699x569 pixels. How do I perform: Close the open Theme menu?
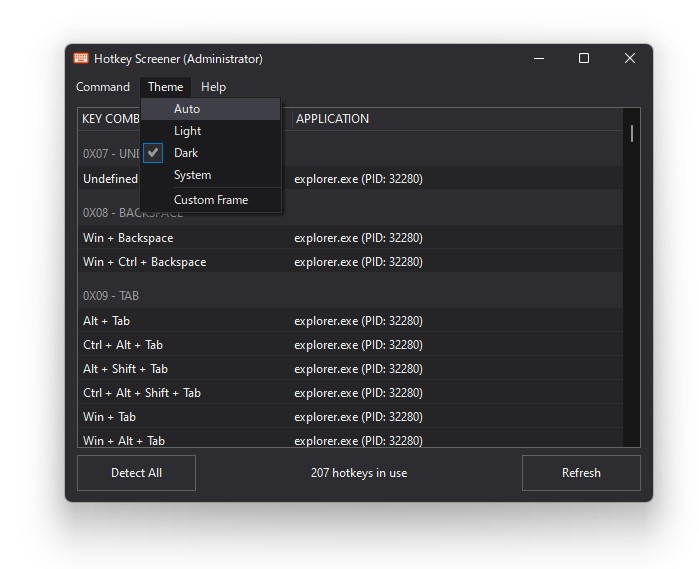(x=165, y=87)
